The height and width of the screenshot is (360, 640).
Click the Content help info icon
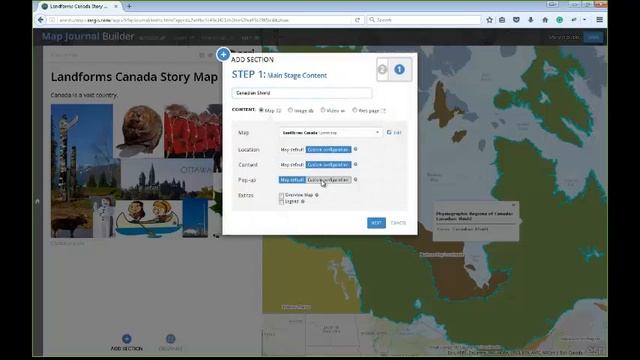(x=356, y=164)
